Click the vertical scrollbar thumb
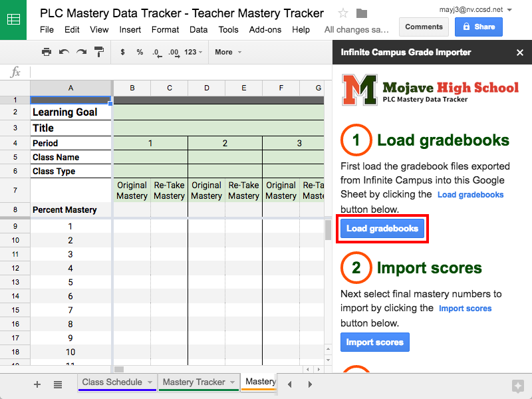The height and width of the screenshot is (399, 532). click(x=328, y=230)
